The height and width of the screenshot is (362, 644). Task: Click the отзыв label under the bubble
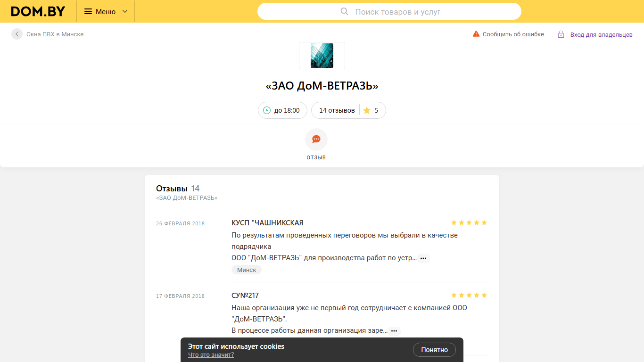point(316,157)
